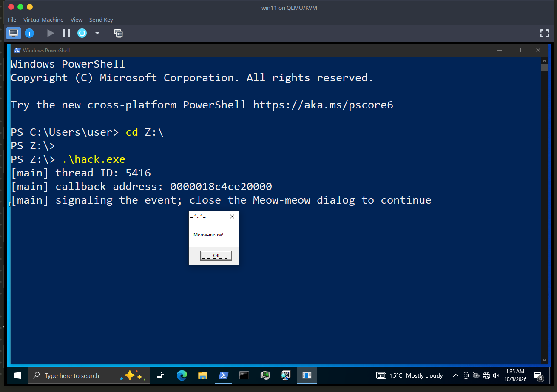Open the shutdown options dropdown arrow

(97, 33)
